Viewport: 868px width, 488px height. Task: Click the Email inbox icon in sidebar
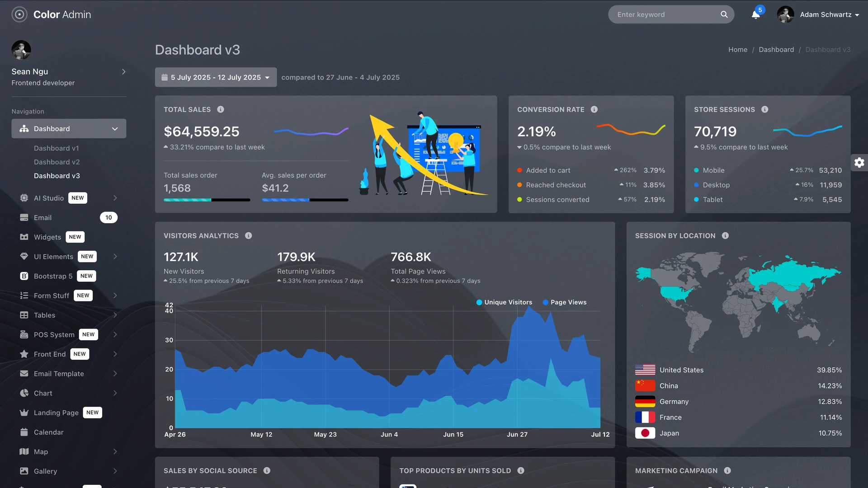click(24, 217)
